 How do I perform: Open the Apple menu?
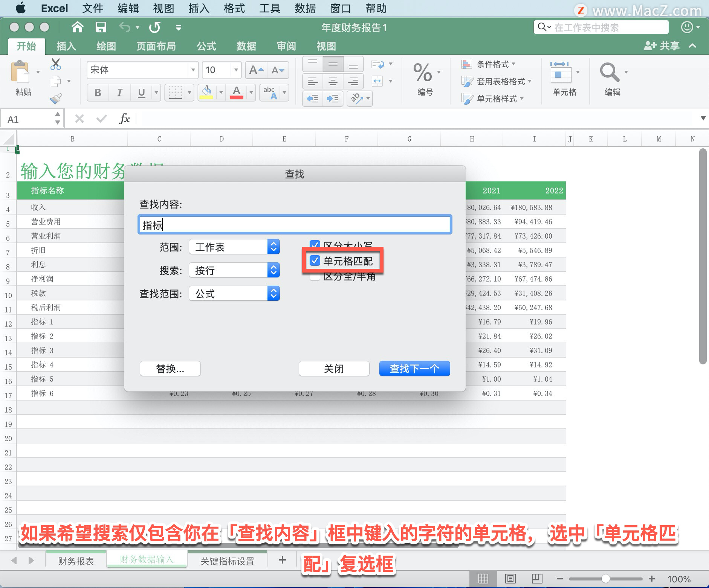20,8
